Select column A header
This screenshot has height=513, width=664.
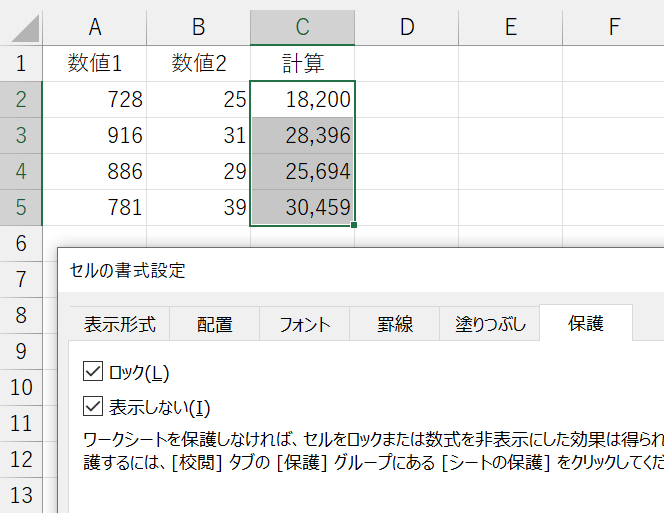[95, 27]
